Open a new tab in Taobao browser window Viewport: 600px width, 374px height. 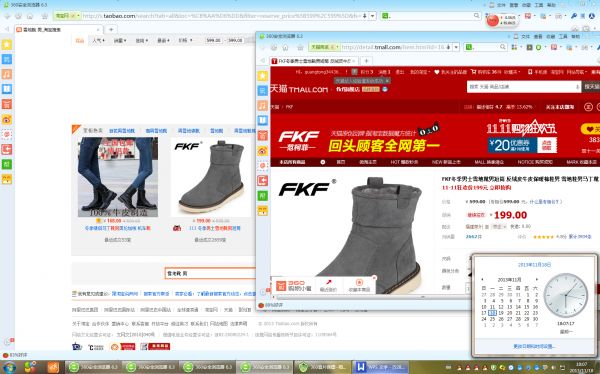[111, 29]
